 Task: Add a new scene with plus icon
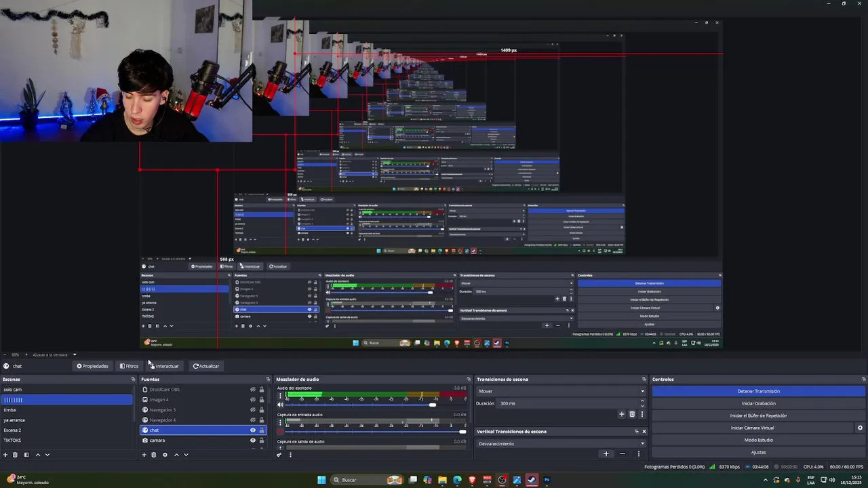click(5, 455)
